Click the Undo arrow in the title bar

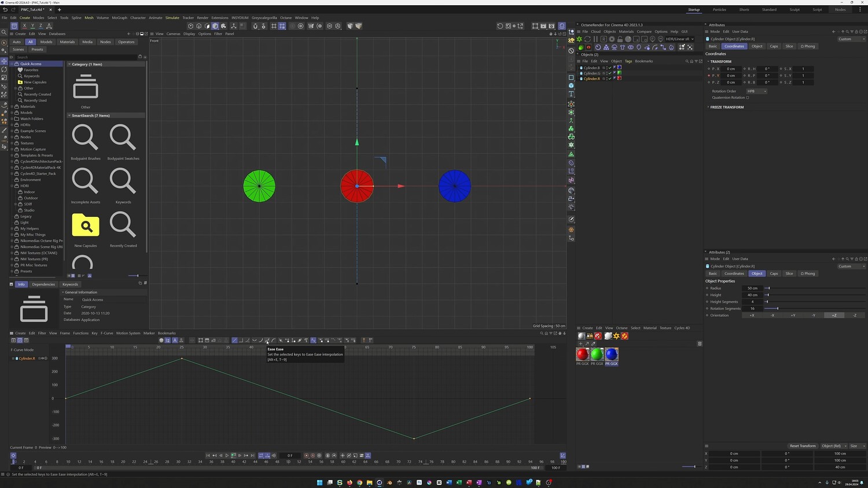(5, 9)
